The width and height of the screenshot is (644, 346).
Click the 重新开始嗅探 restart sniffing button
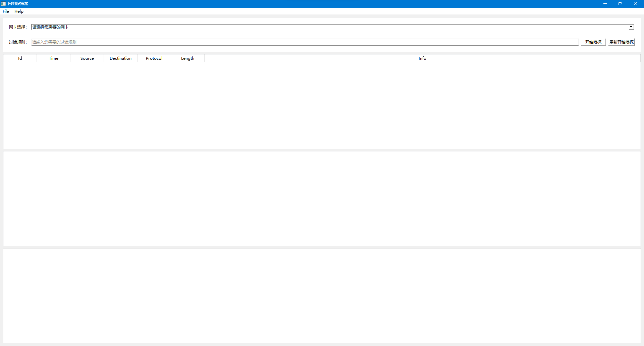(621, 42)
